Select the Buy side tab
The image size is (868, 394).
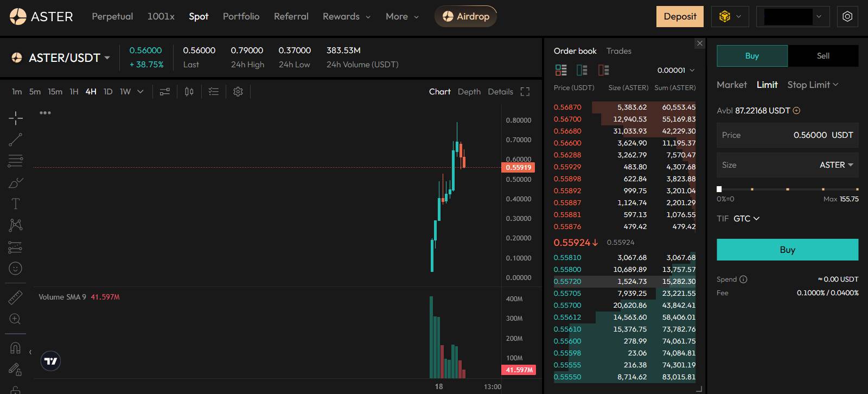pos(752,56)
